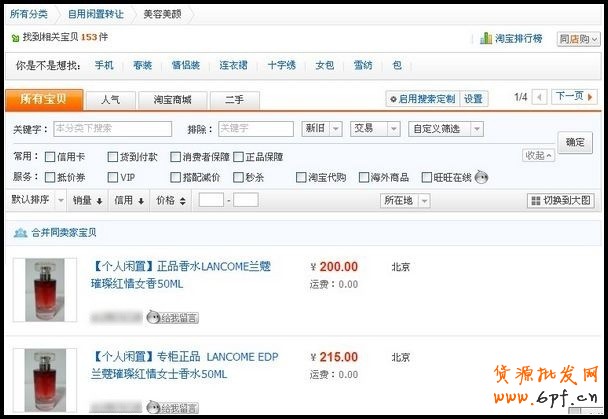Switch to the 所有宝贝 tab
Screen dimensions: 608x419
pyautogui.click(x=44, y=100)
